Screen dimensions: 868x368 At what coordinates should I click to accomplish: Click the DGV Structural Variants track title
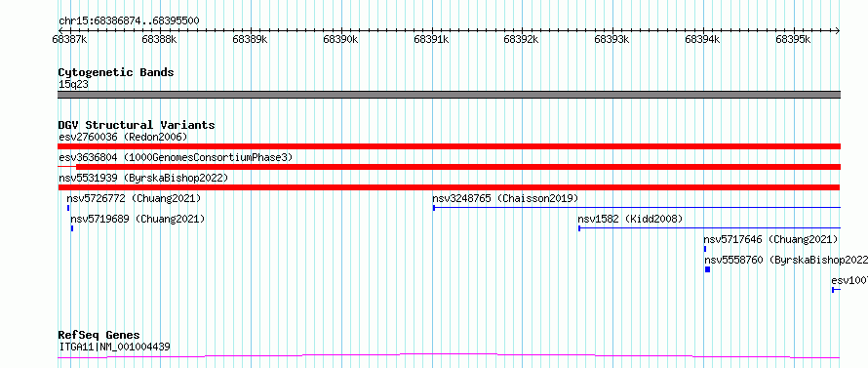tap(137, 125)
